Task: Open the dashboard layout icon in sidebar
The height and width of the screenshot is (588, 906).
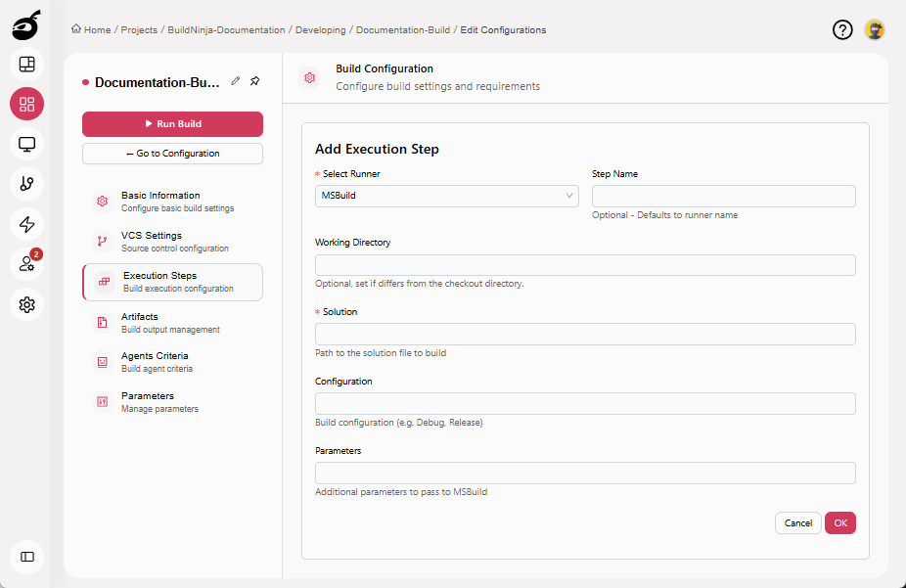Action: pos(26,65)
